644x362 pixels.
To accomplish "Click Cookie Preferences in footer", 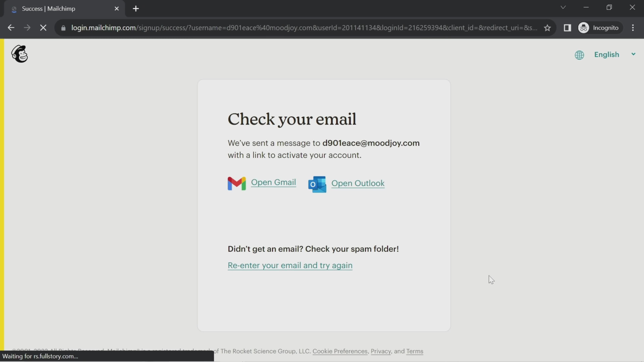I will 340,351.
